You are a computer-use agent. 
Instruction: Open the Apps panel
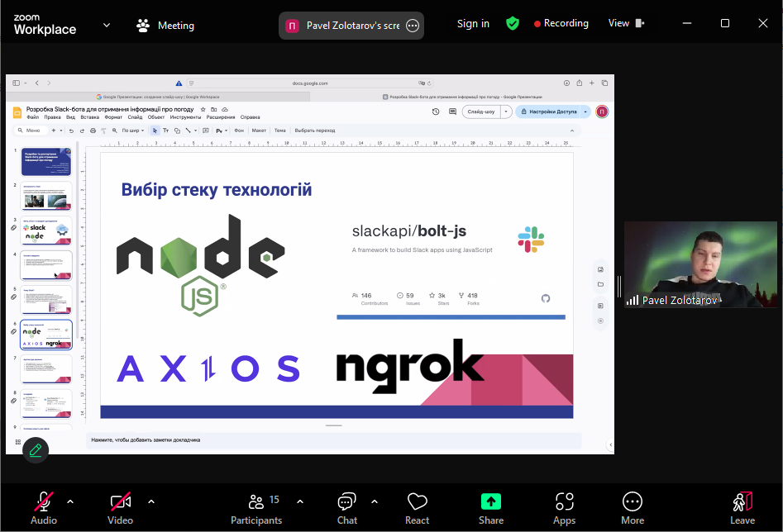[x=565, y=507]
